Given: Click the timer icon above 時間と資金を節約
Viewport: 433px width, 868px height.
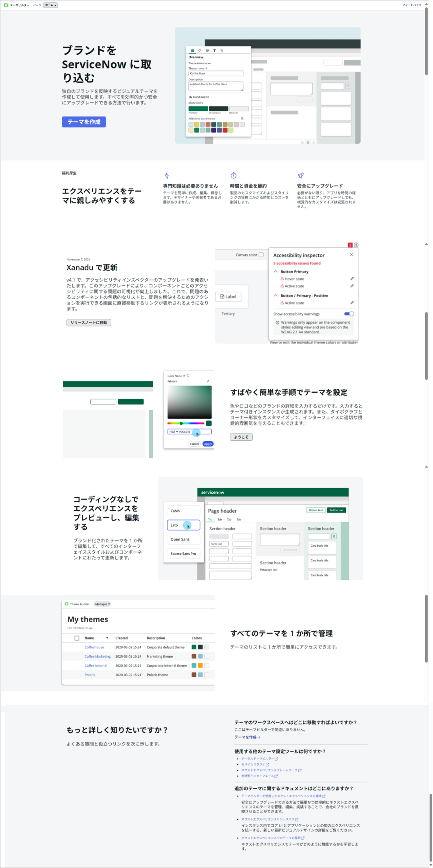Looking at the screenshot, I should coord(233,175).
